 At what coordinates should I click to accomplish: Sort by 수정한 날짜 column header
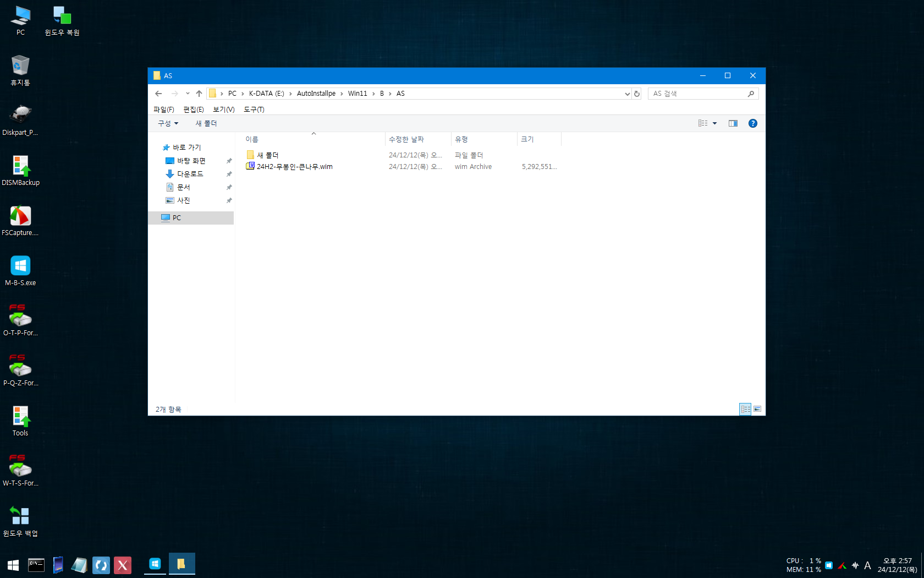(x=418, y=139)
